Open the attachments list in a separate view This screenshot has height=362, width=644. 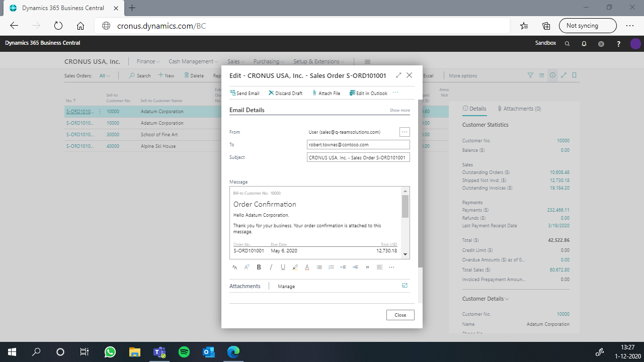tap(405, 286)
